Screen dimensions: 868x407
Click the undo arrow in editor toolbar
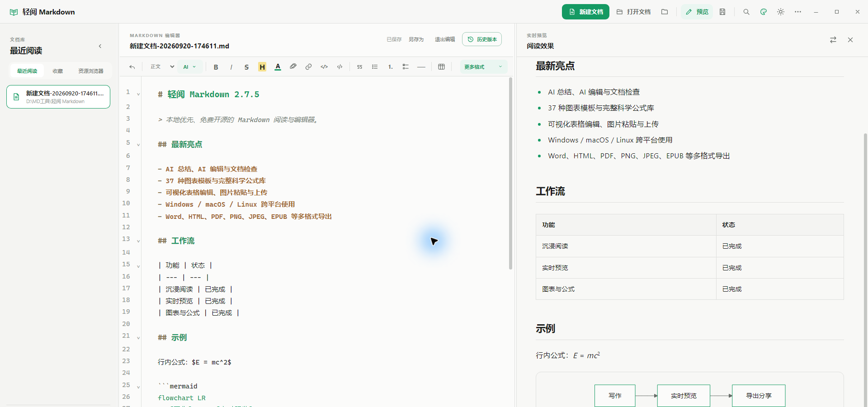(x=132, y=67)
